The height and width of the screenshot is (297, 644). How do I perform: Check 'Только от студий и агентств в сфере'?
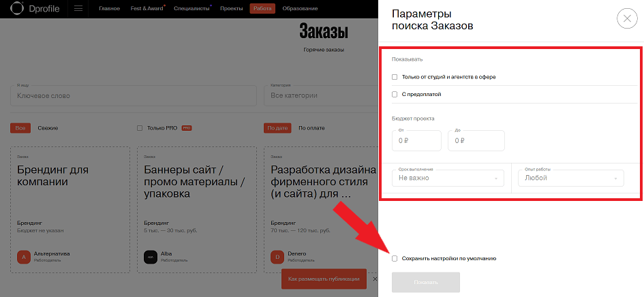(x=395, y=77)
